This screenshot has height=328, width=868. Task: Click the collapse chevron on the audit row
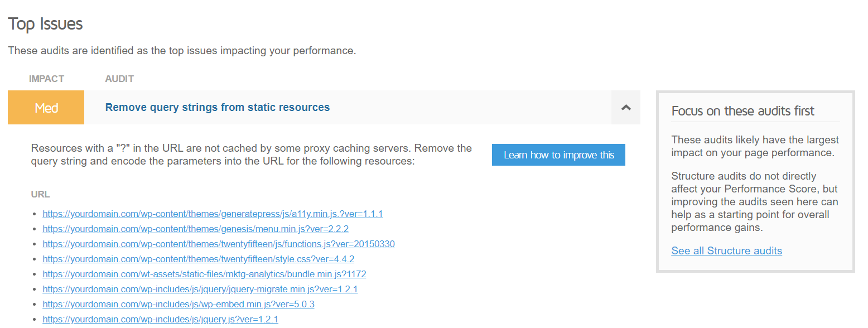tap(625, 107)
